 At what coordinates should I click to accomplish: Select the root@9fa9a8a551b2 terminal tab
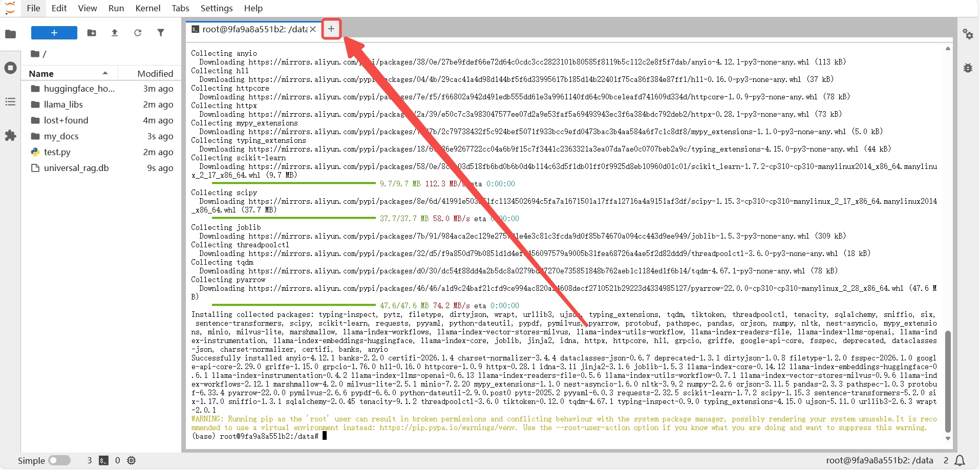pyautogui.click(x=254, y=29)
